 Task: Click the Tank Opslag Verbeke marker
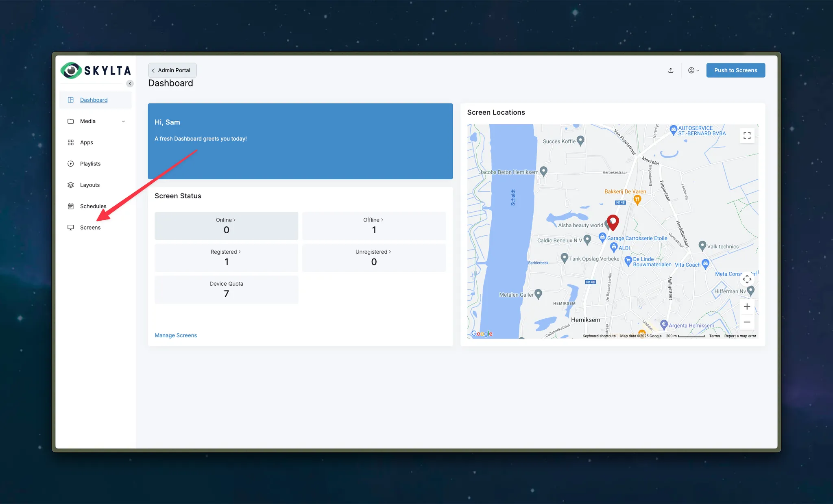coord(564,258)
